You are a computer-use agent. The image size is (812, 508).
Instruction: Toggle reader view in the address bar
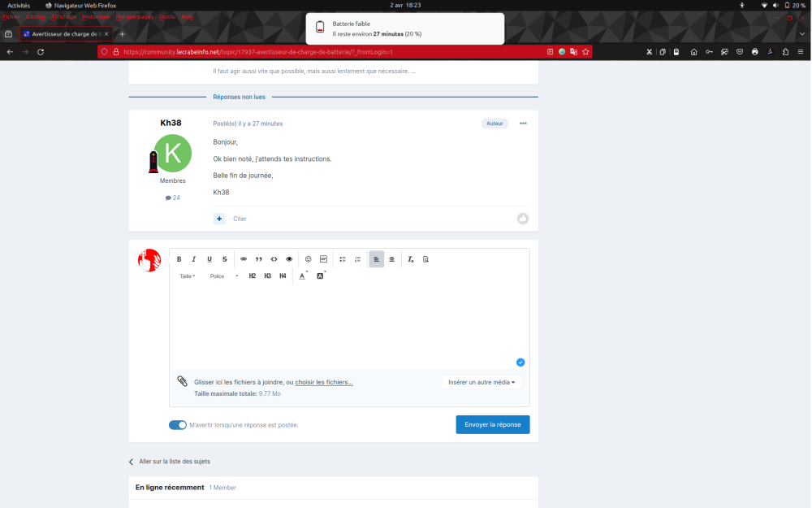(550, 52)
